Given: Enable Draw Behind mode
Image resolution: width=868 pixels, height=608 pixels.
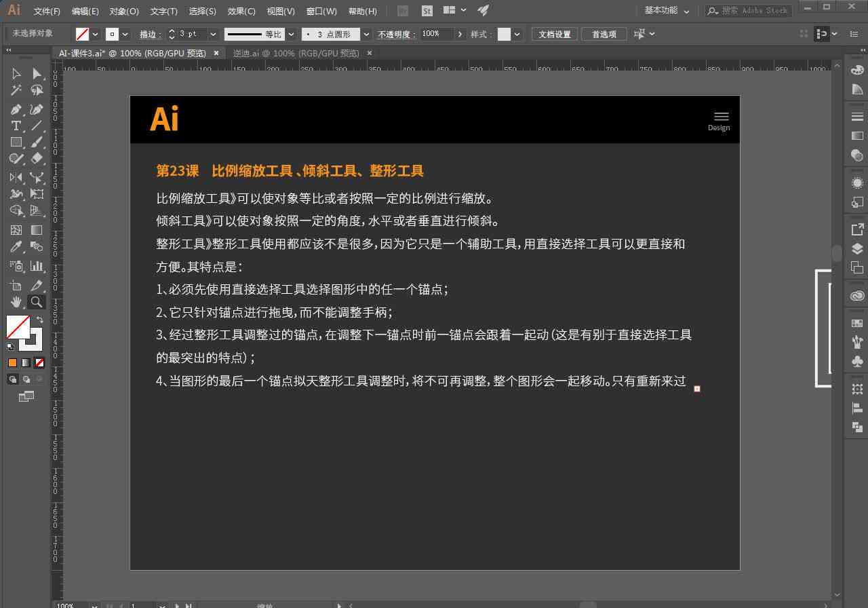Looking at the screenshot, I should click(26, 379).
